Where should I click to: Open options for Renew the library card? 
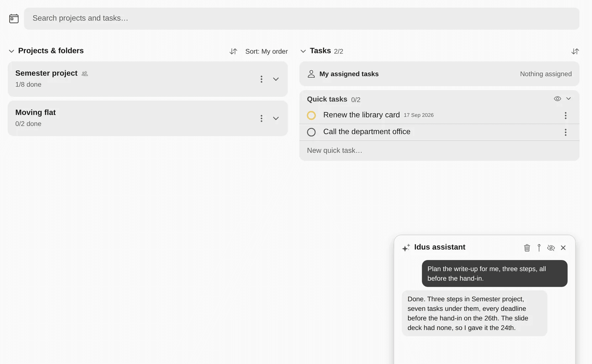565,115
